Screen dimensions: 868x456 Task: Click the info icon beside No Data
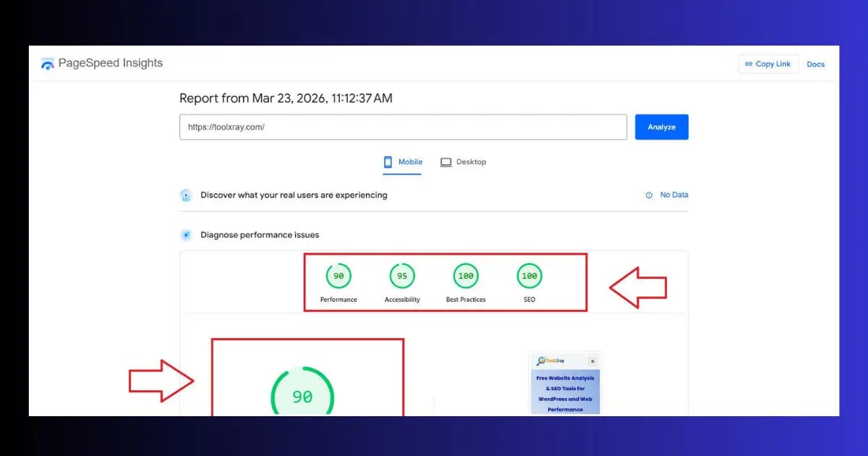click(649, 195)
